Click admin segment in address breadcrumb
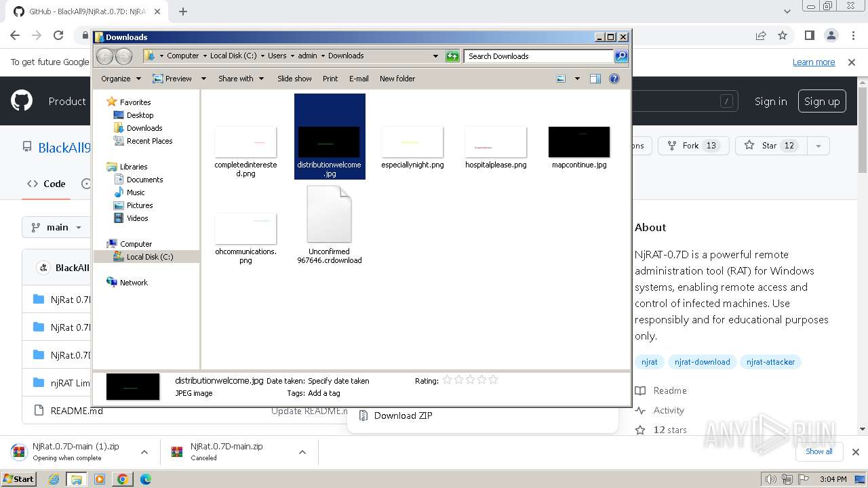The height and width of the screenshot is (488, 868). (307, 56)
